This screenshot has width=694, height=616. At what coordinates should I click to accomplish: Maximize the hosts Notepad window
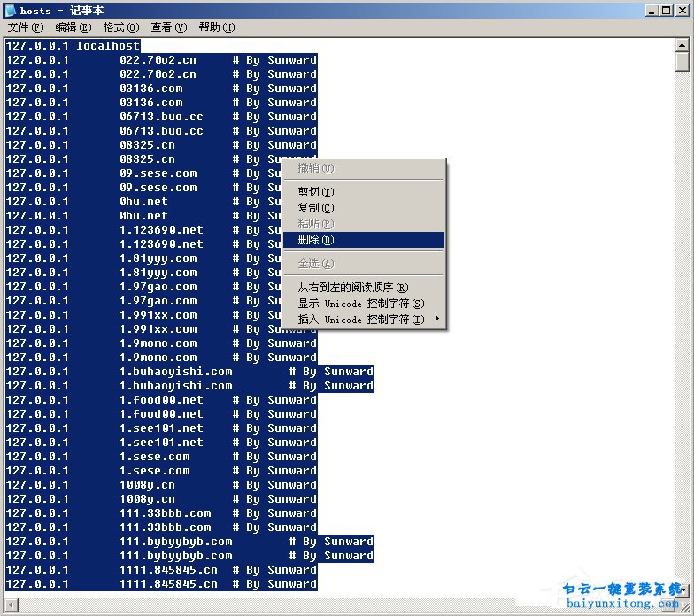[x=666, y=11]
